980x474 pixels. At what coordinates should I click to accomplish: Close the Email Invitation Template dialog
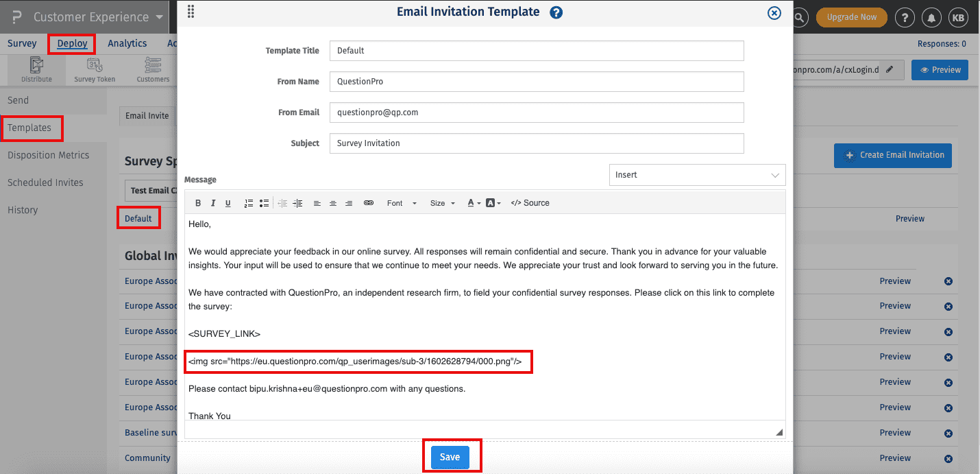tap(774, 13)
